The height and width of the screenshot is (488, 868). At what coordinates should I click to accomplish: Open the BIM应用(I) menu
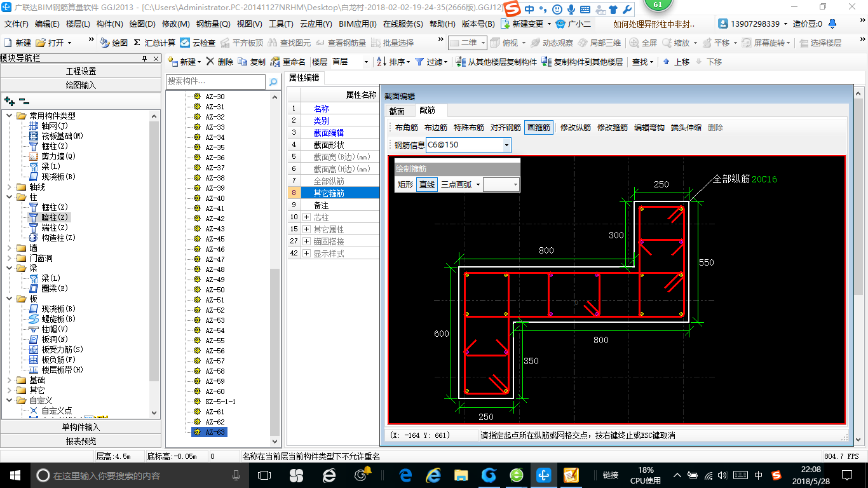coord(358,24)
